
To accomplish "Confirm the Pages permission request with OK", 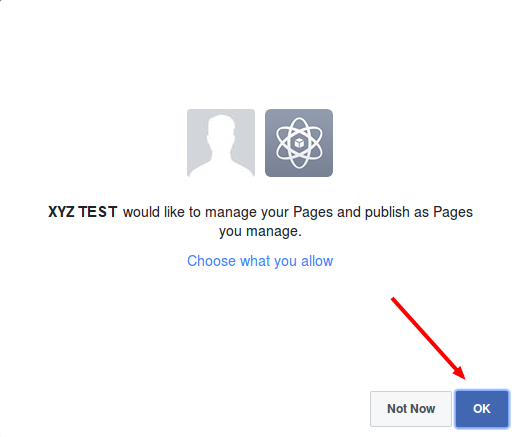I will click(482, 409).
